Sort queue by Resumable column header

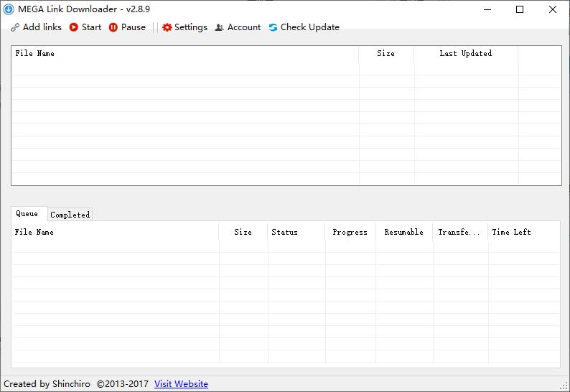[404, 232]
